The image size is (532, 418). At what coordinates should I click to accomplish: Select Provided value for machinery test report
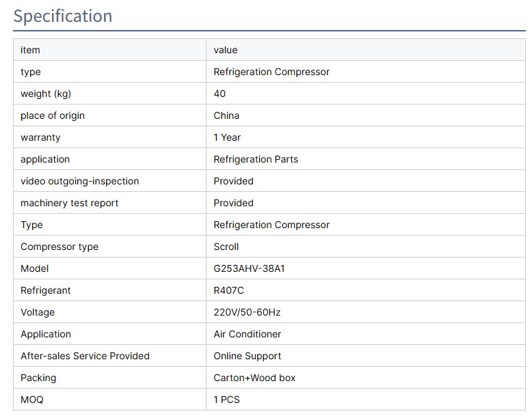[233, 203]
